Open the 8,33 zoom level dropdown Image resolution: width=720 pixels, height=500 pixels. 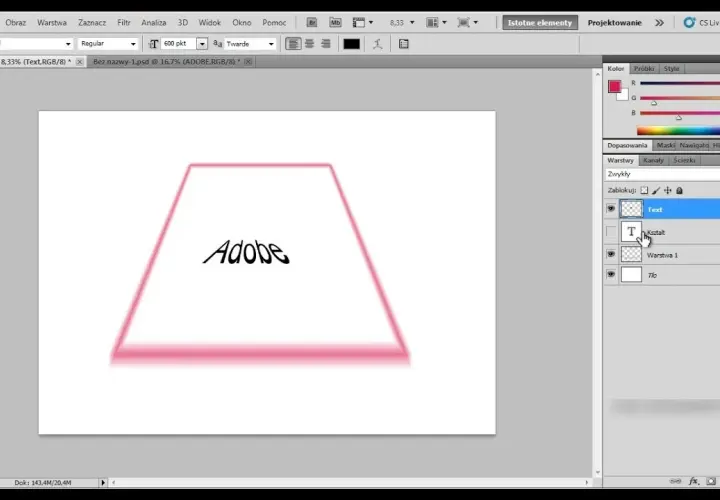pyautogui.click(x=411, y=22)
